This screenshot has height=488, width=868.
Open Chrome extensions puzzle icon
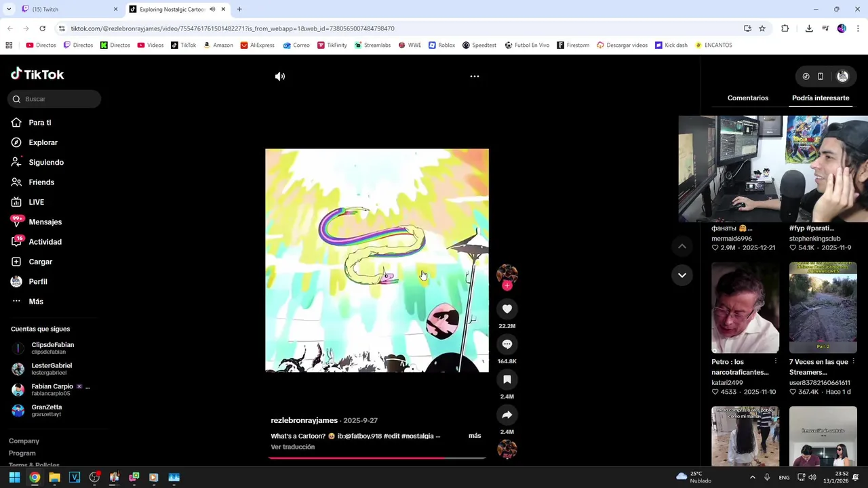pyautogui.click(x=785, y=28)
